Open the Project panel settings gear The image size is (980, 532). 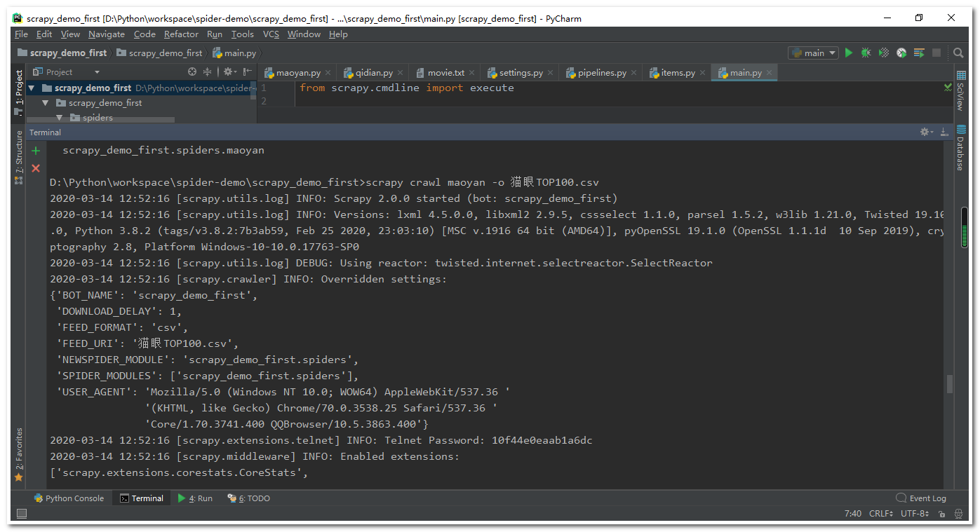[x=229, y=71]
